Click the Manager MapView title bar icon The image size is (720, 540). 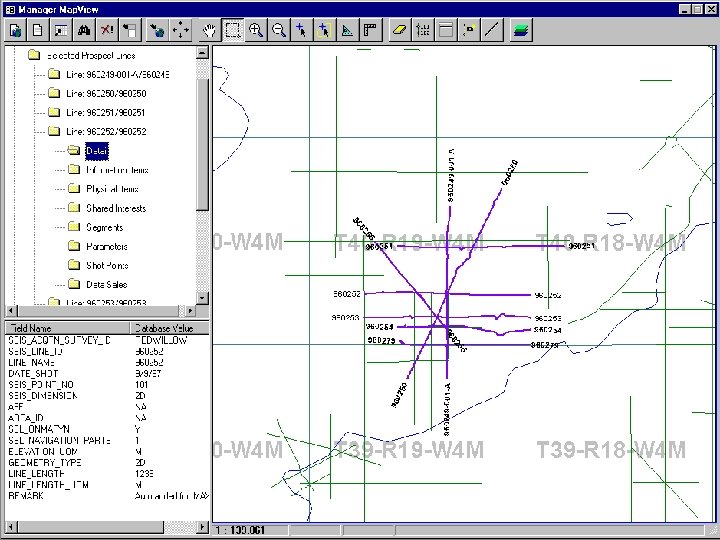[10, 10]
